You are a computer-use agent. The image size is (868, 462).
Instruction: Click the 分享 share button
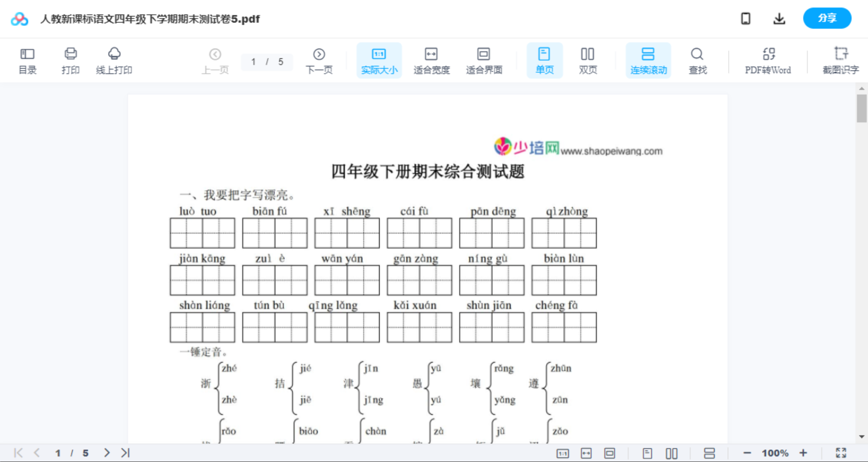coord(827,18)
